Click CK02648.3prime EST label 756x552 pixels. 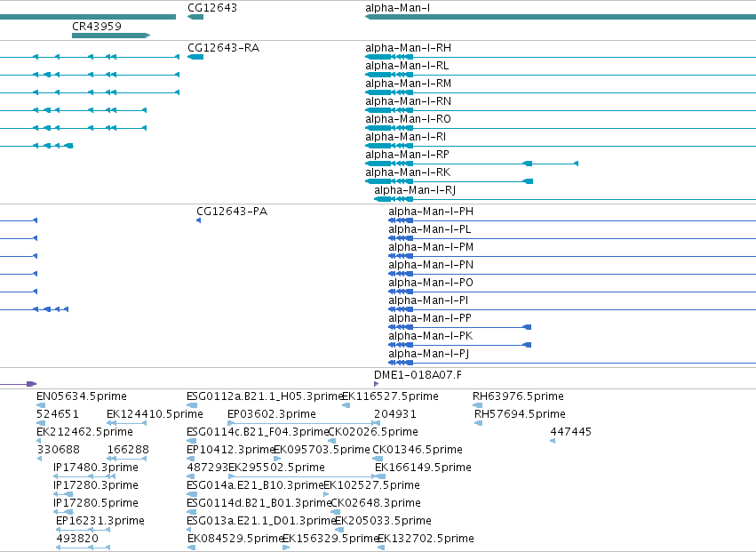point(376,503)
